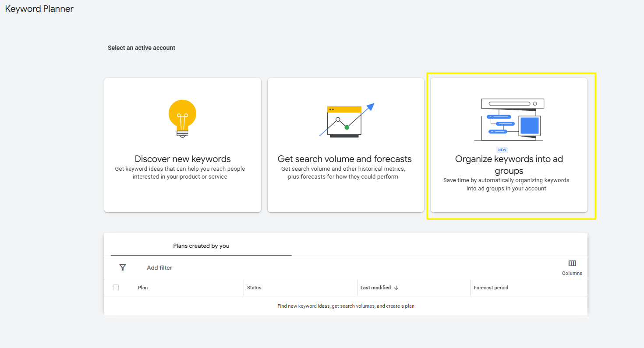Image resolution: width=644 pixels, height=348 pixels.
Task: Click the Forecast period column header
Action: click(x=490, y=288)
